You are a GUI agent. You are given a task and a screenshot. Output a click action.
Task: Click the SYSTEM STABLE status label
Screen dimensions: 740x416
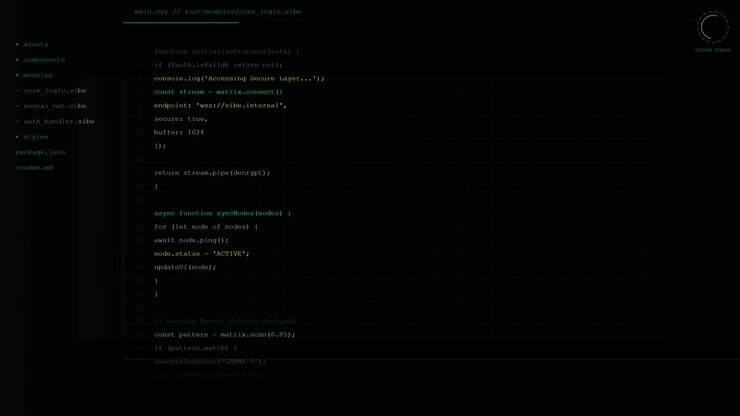(713, 50)
